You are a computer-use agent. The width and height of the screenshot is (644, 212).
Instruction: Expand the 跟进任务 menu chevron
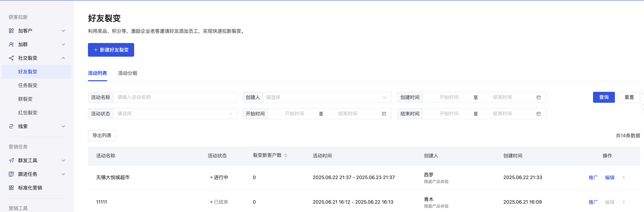coord(63,174)
